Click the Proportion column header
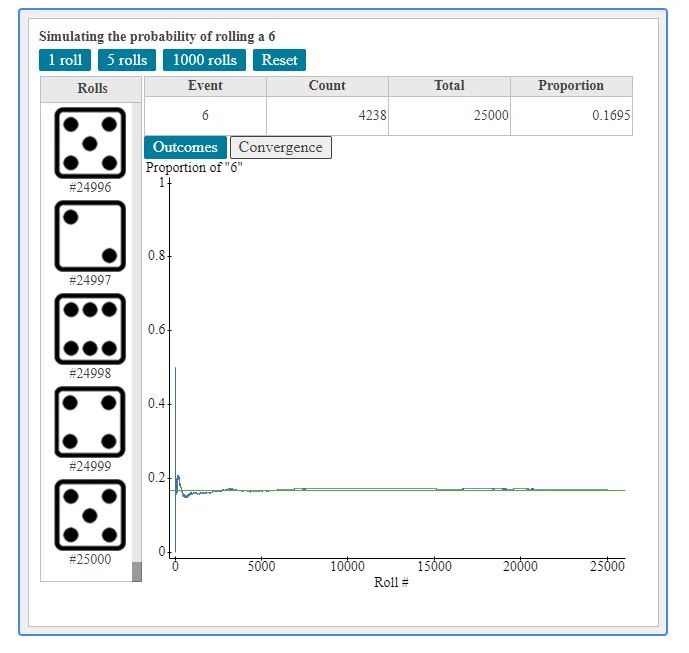Screen dimensions: 689x653 571,86
